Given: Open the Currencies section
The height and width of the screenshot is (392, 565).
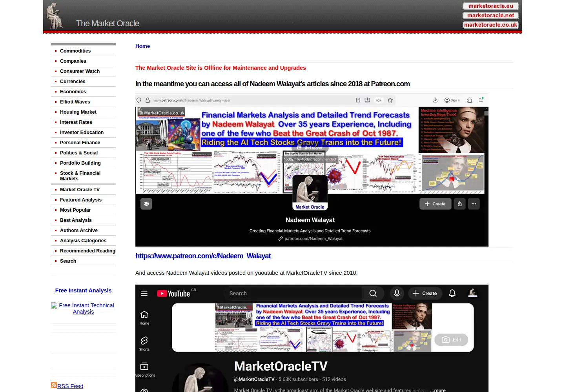Looking at the screenshot, I should [73, 82].
